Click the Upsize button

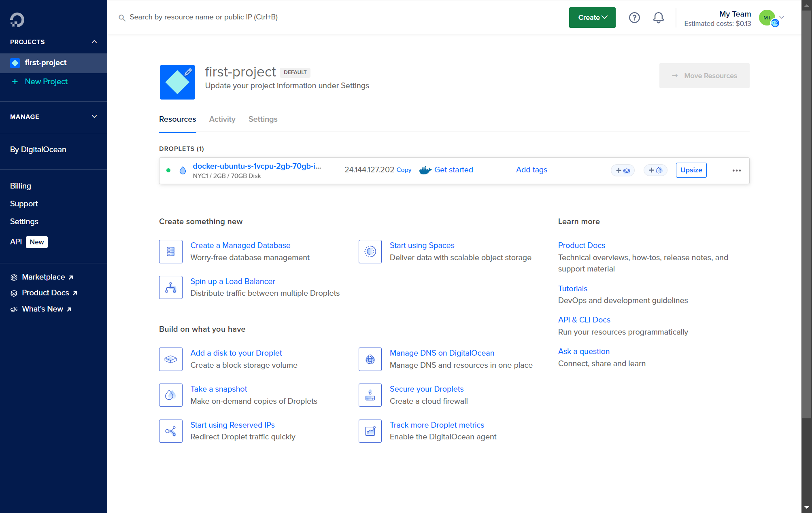691,170
